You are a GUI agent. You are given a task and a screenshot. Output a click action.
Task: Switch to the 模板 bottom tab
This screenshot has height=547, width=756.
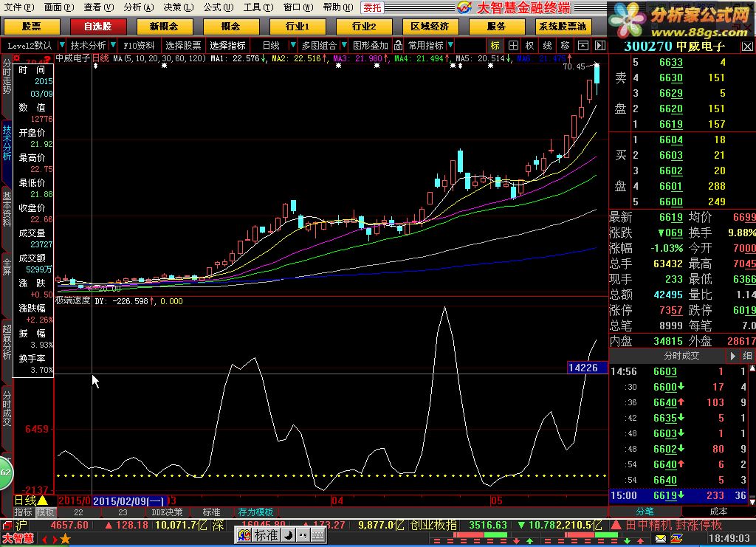(x=45, y=512)
